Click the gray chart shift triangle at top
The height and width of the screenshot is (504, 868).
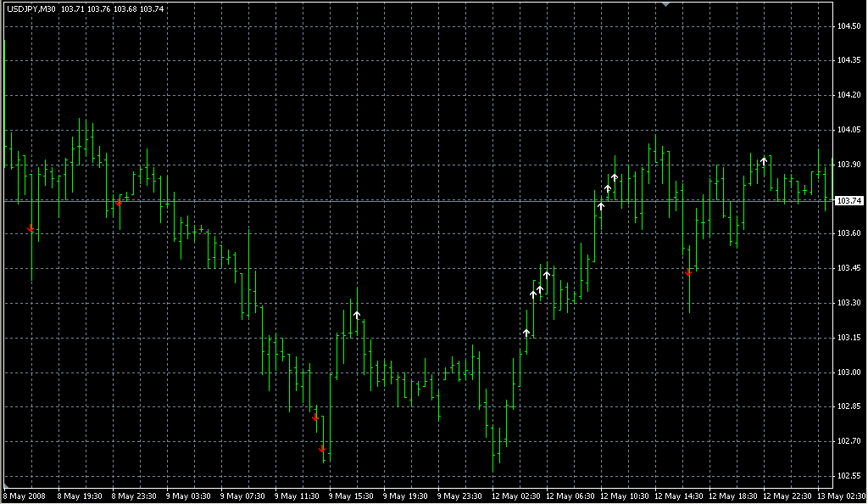click(666, 5)
